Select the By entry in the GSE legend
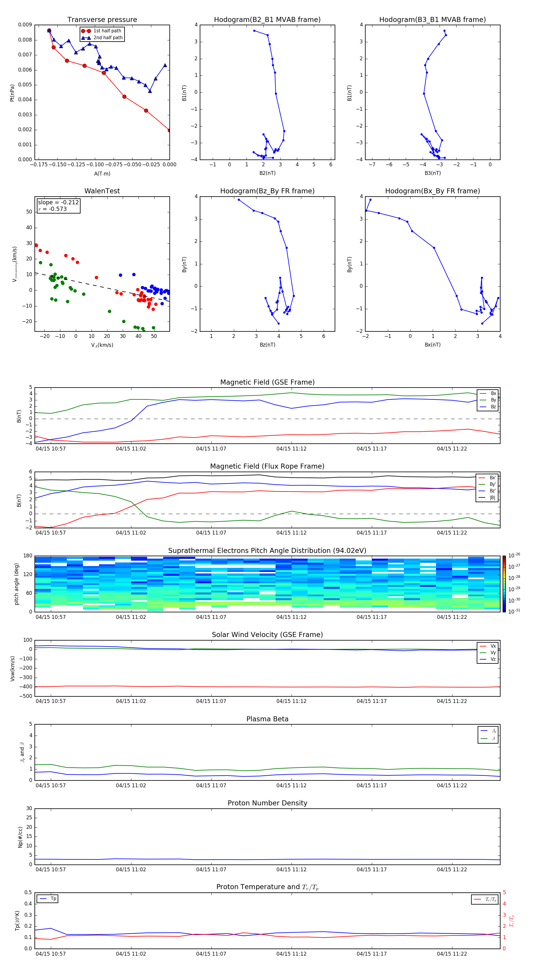Image resolution: width=535 pixels, height=980 pixels. coord(488,400)
